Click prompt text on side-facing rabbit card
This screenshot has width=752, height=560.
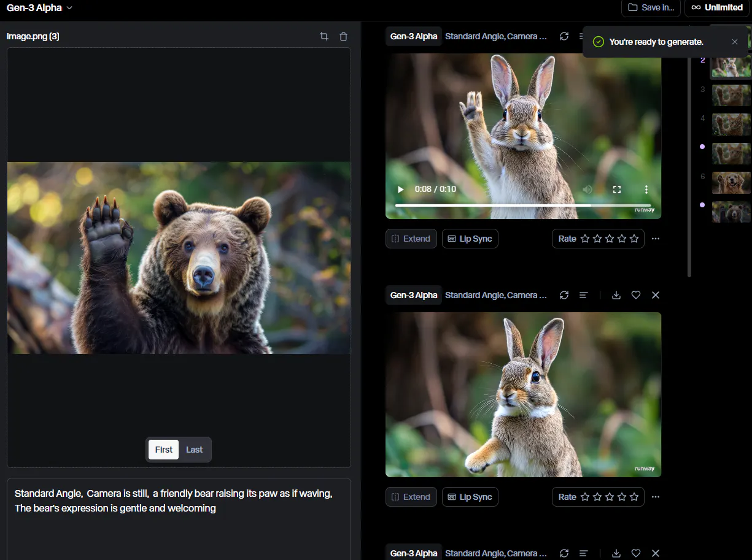tap(496, 295)
